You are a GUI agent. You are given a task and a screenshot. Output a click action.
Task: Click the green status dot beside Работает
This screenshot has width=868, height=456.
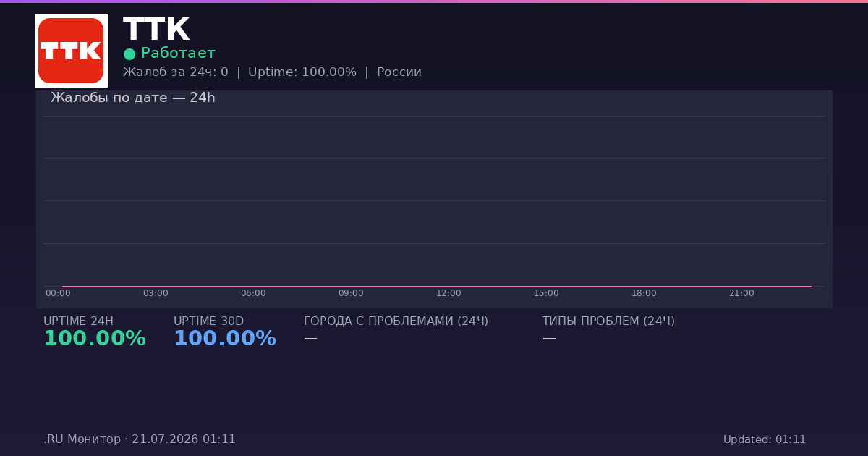pos(129,54)
